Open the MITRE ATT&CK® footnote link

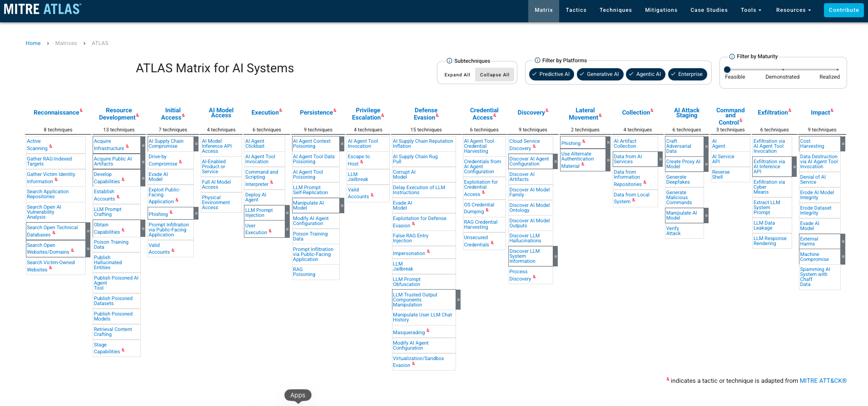(x=823, y=381)
